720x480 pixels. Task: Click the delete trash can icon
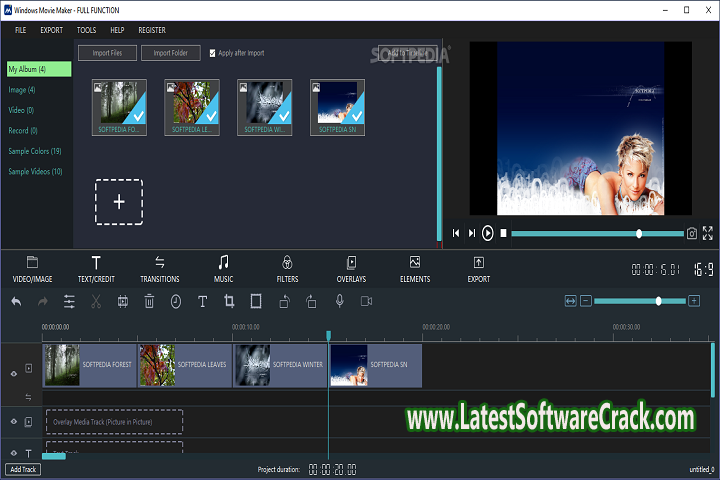pos(149,301)
